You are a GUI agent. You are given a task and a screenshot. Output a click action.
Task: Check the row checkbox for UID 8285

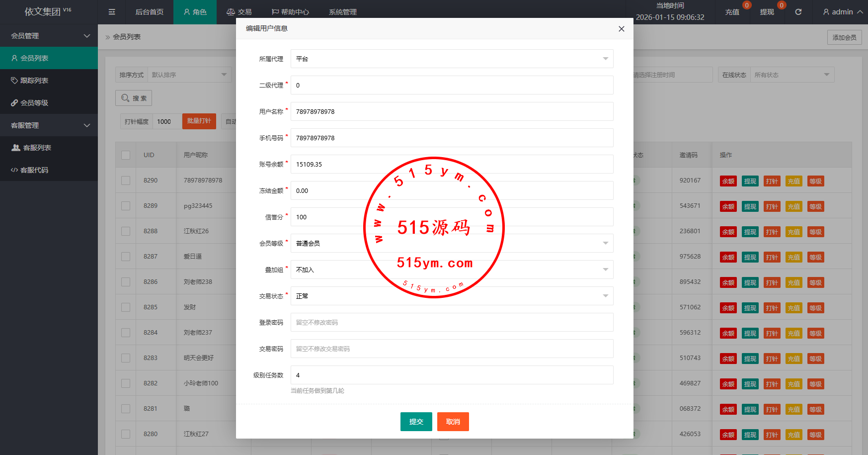(126, 307)
